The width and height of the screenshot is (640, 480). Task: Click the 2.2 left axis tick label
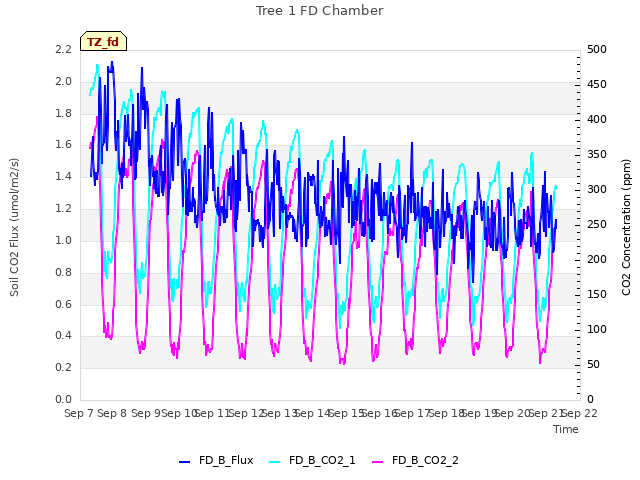click(x=63, y=49)
